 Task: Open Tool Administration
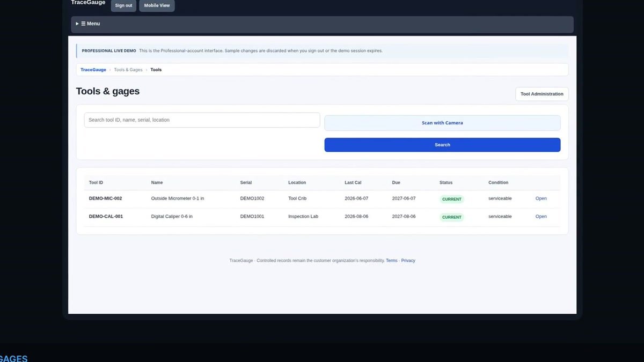(x=542, y=94)
